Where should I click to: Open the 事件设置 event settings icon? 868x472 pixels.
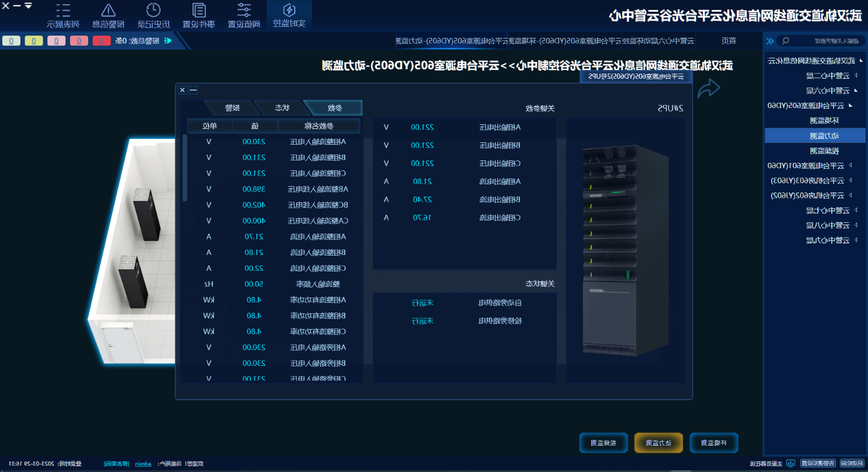[x=198, y=11]
